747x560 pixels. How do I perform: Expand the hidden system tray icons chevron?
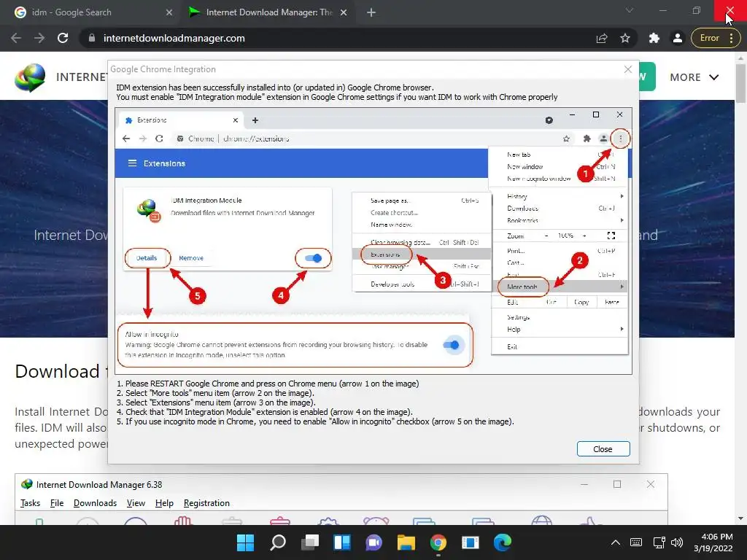pos(616,542)
